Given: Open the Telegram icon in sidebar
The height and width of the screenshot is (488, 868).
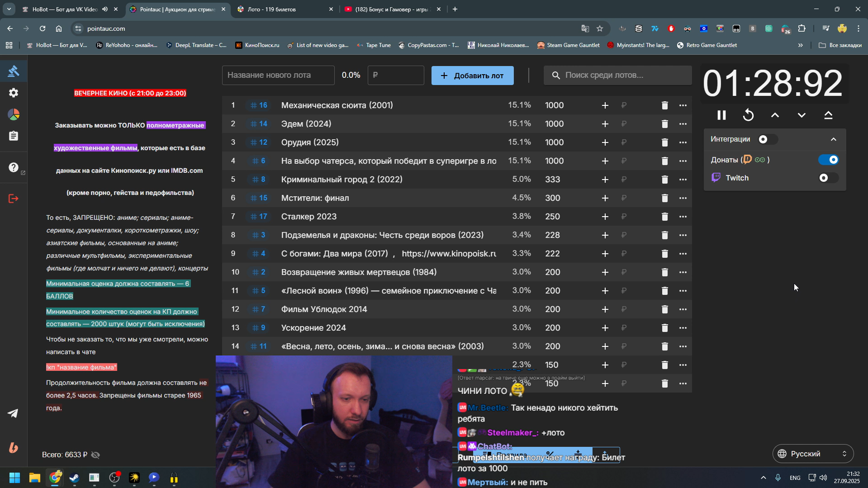Looking at the screenshot, I should pos(13,413).
